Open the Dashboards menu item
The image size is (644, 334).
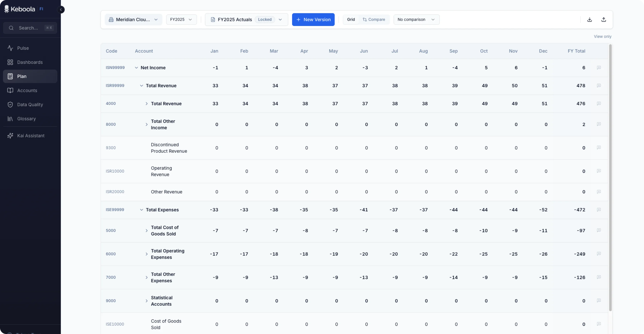click(30, 62)
